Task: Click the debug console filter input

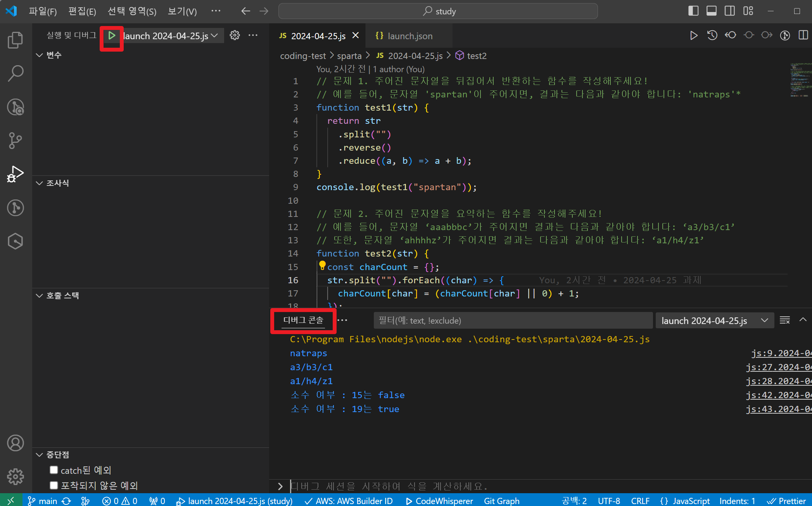Action: pos(513,321)
